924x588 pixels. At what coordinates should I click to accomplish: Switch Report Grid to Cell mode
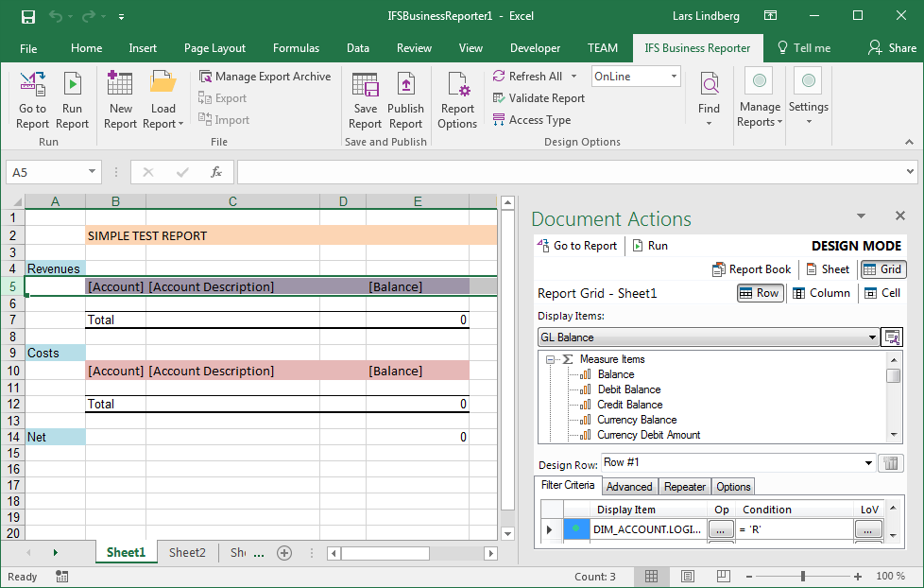click(x=882, y=293)
